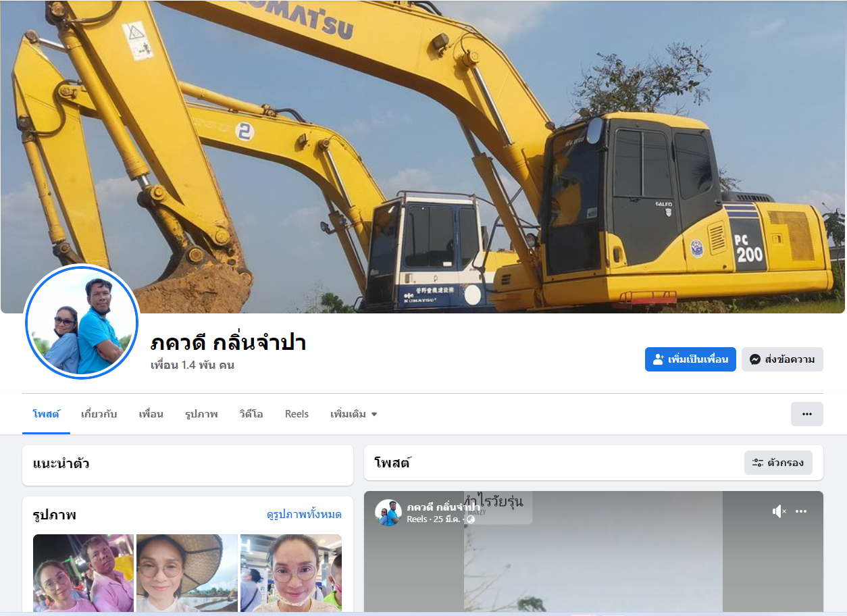Open the three-dots profile options menu
Image resolution: width=847 pixels, height=616 pixels.
(807, 414)
